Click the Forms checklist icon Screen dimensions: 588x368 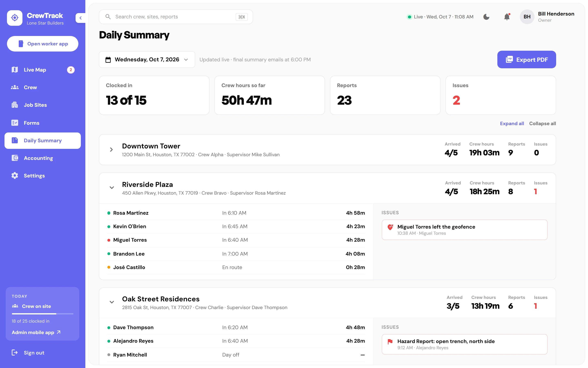pos(15,123)
